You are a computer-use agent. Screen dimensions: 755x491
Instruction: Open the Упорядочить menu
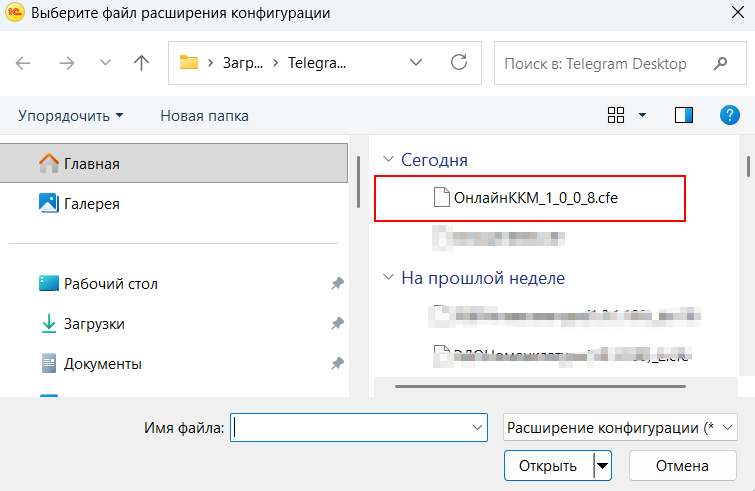[x=70, y=116]
